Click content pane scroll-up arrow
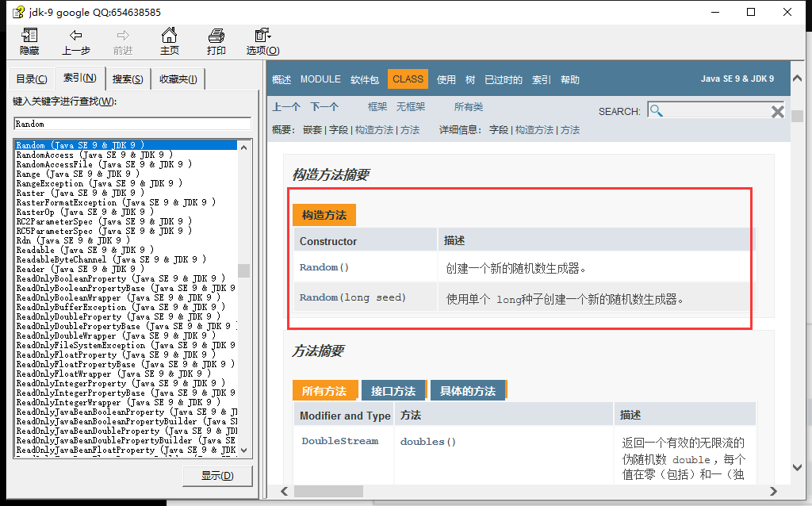Viewport: 812px width, 506px height. click(798, 79)
